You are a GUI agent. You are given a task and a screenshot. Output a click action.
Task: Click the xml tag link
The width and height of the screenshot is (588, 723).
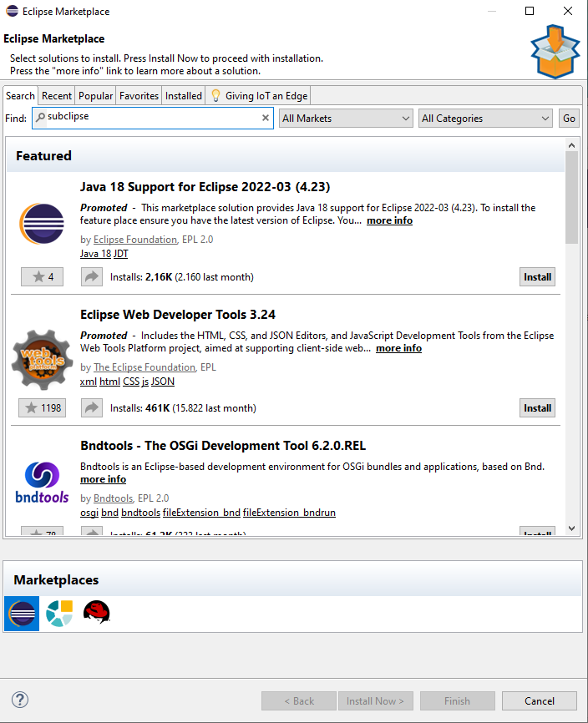[88, 382]
